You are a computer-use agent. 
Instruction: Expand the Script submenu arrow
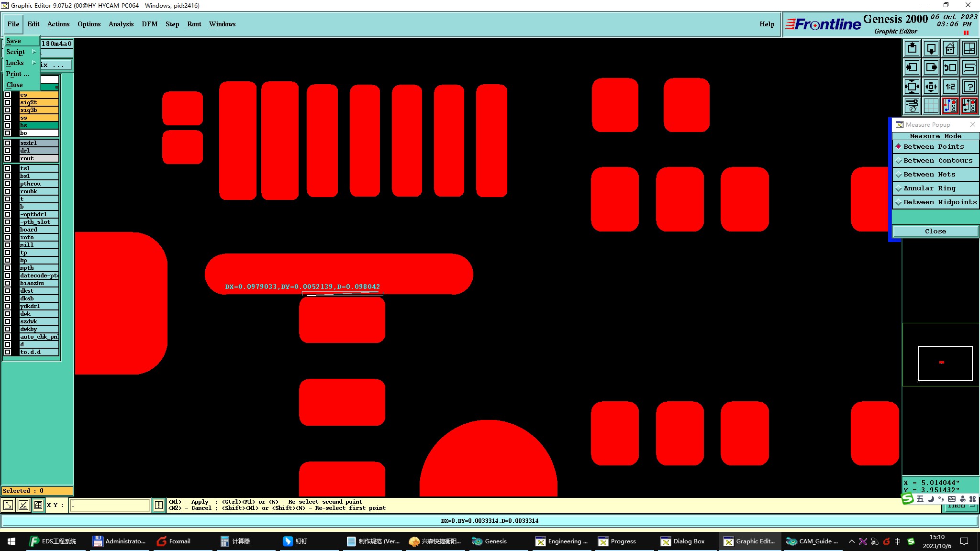pyautogui.click(x=34, y=52)
